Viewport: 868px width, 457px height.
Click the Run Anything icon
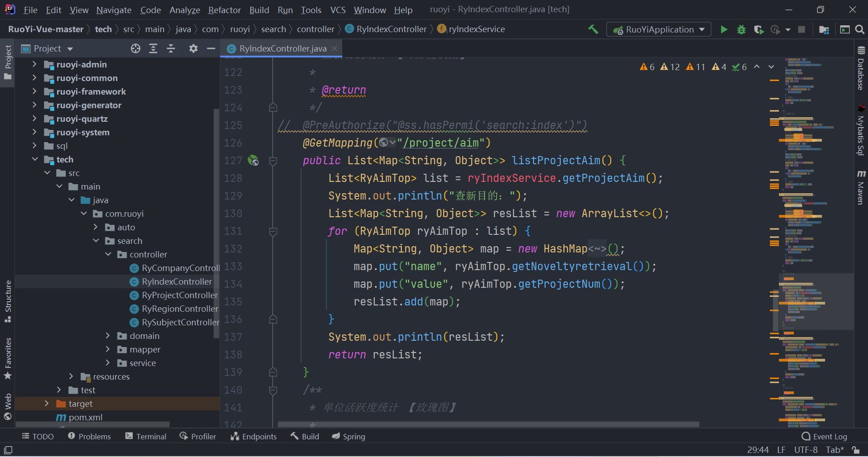(844, 29)
